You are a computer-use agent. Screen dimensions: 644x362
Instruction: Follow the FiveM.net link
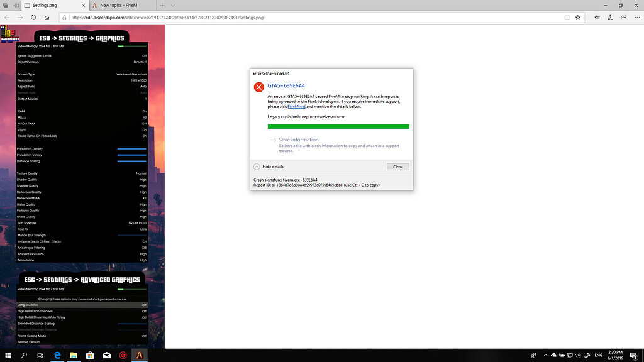pos(296,107)
